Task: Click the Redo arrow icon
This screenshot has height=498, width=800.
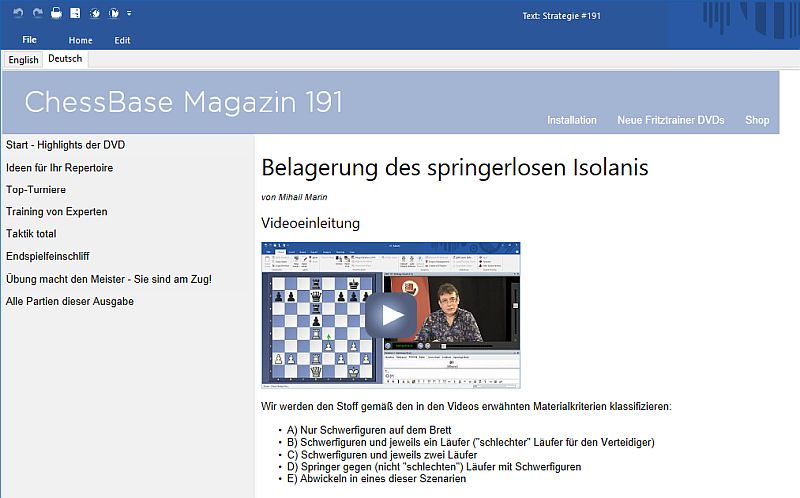Action: (x=37, y=14)
